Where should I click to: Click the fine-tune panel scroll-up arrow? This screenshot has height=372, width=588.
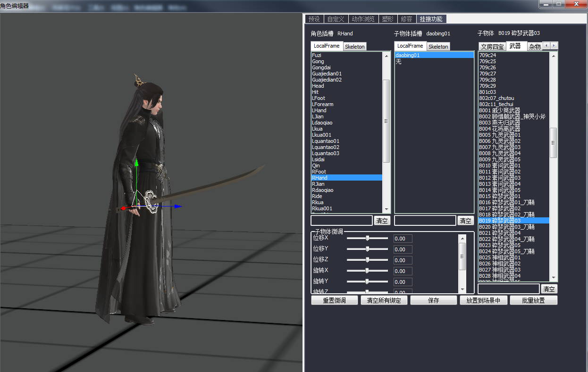[x=462, y=238]
